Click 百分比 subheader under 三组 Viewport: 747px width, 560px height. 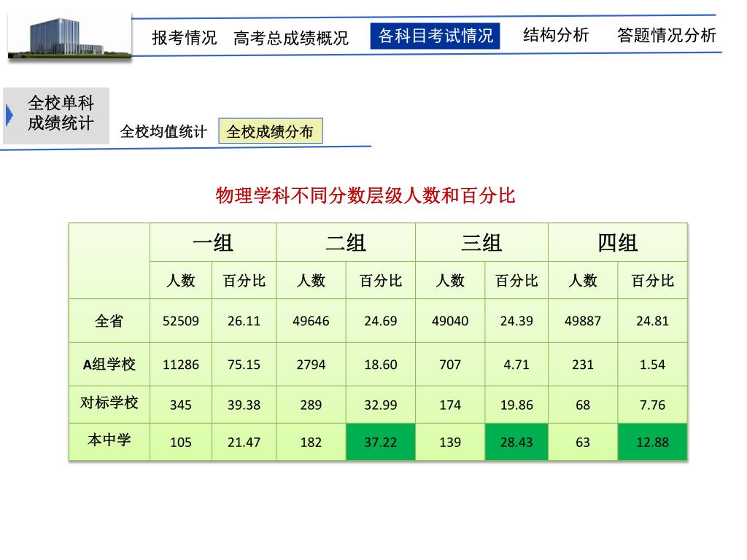(516, 280)
